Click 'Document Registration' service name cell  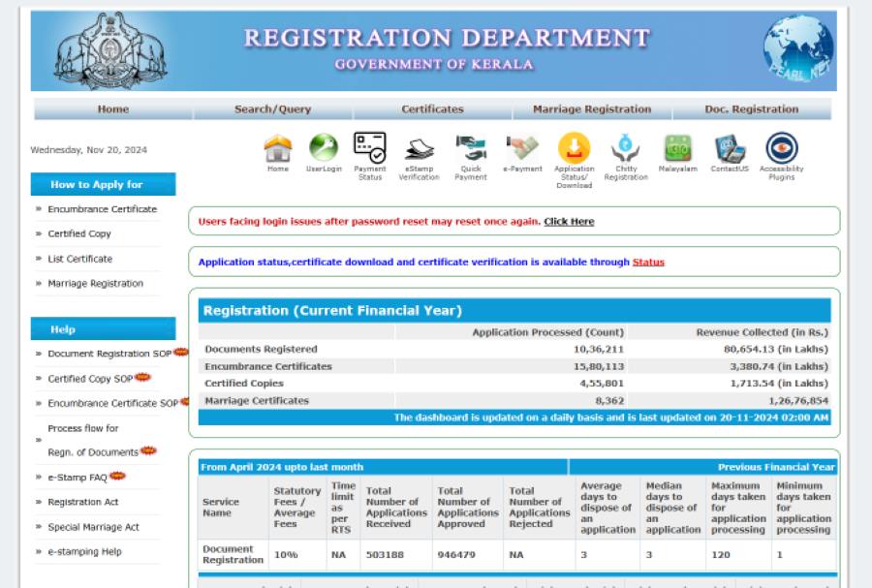[233, 555]
